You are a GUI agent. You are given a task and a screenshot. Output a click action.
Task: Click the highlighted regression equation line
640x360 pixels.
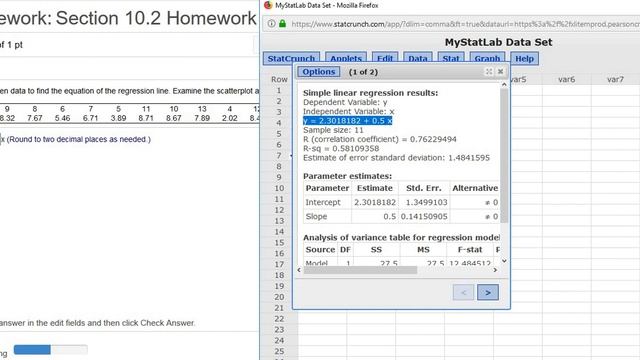(347, 120)
